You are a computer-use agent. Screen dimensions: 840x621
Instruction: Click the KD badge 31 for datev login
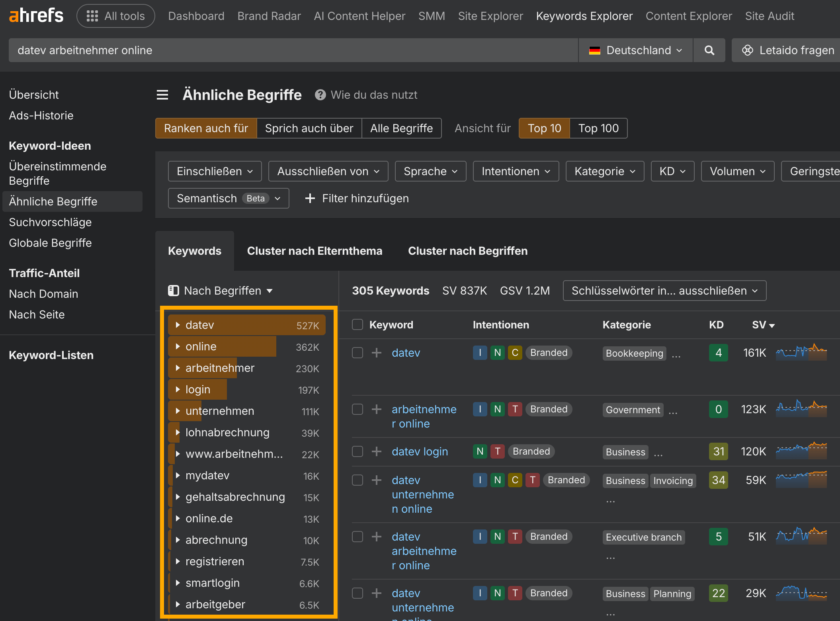coord(719,451)
